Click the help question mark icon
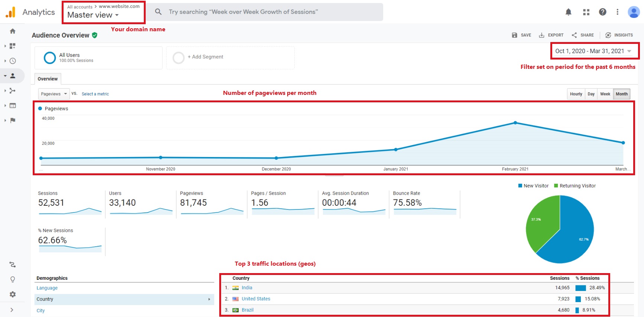 pos(602,12)
